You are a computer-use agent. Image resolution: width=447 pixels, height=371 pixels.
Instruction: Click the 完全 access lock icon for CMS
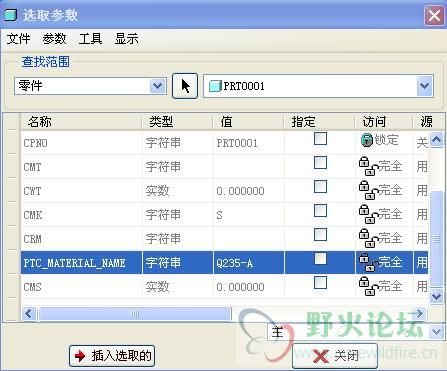click(368, 286)
